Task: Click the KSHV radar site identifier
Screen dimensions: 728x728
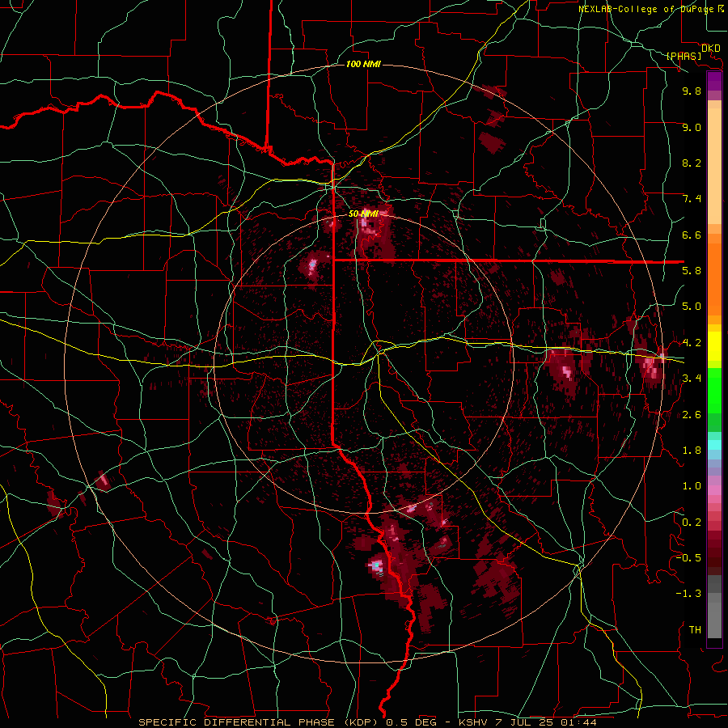Action: point(473,722)
